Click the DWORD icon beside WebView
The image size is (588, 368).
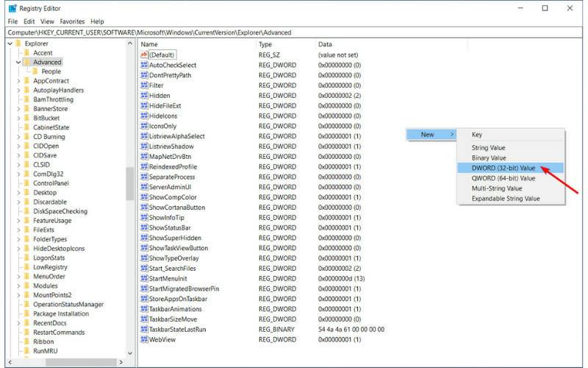pyautogui.click(x=144, y=339)
